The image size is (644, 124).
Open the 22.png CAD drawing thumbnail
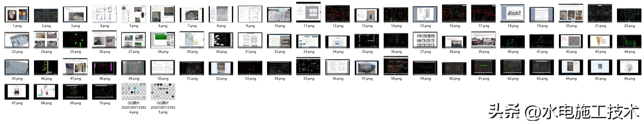click(629, 15)
